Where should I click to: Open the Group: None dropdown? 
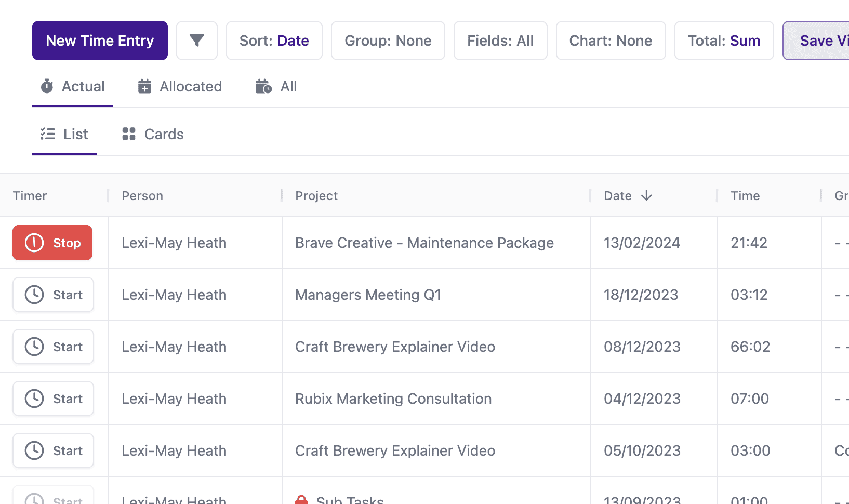coord(388,41)
